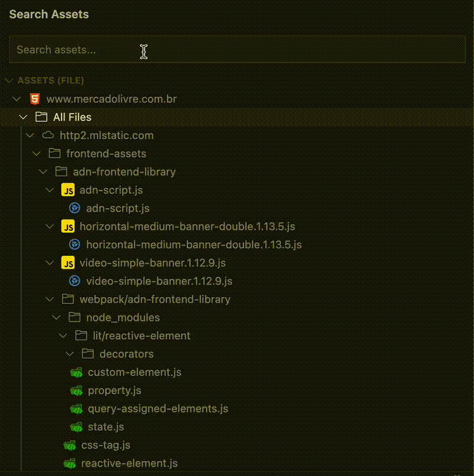Screen dimensions: 474x476
Task: Click yellow JS icon of horizontal-medium-banner-double.1.13.5.js
Action: pyautogui.click(x=68, y=227)
